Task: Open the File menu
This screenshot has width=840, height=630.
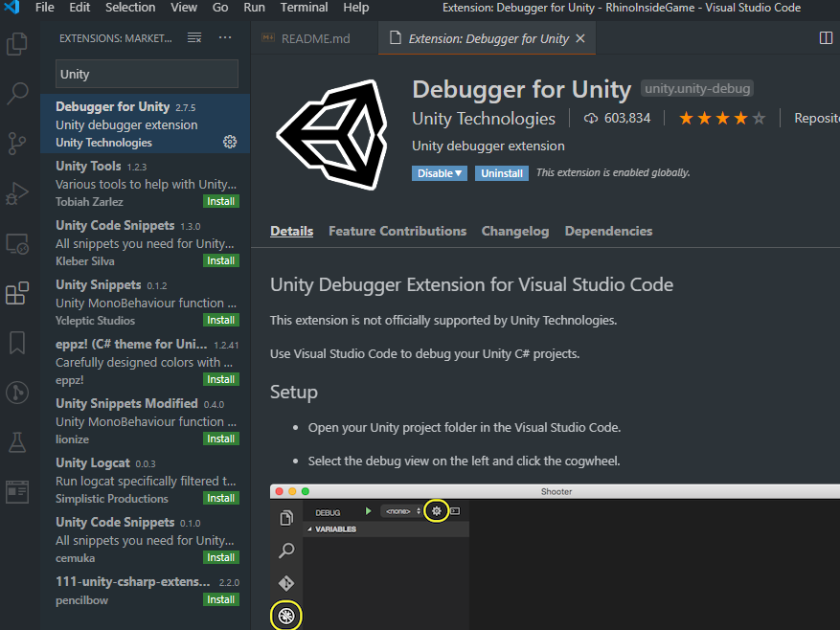Action: pos(44,8)
